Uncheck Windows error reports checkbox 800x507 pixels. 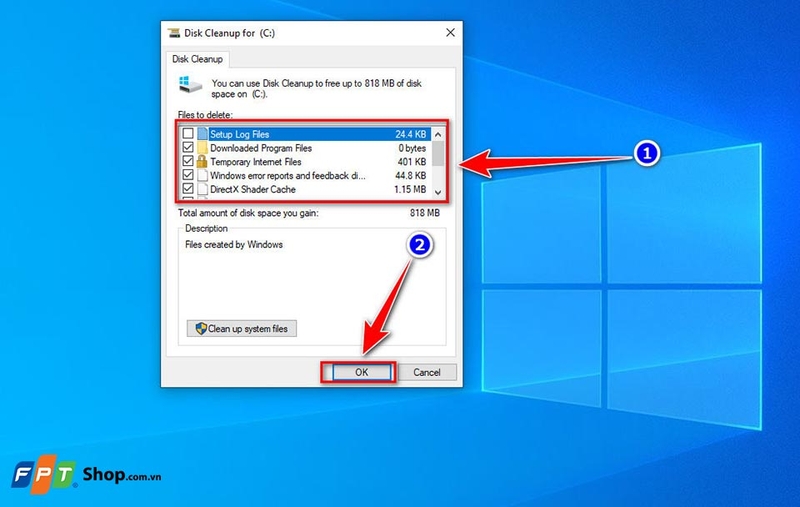click(x=188, y=175)
